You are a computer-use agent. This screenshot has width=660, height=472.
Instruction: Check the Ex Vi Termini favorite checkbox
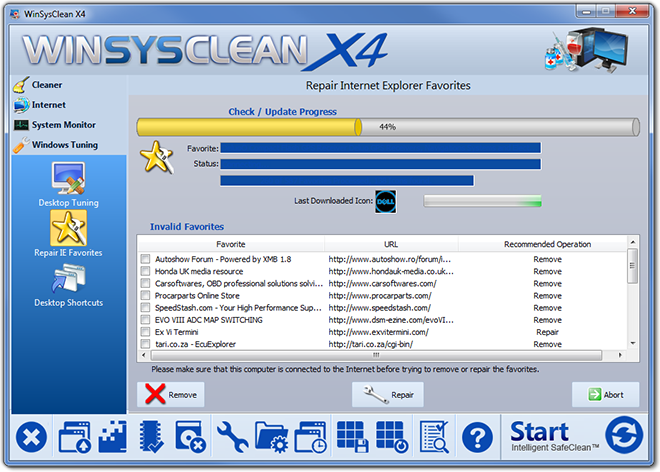[145, 332]
